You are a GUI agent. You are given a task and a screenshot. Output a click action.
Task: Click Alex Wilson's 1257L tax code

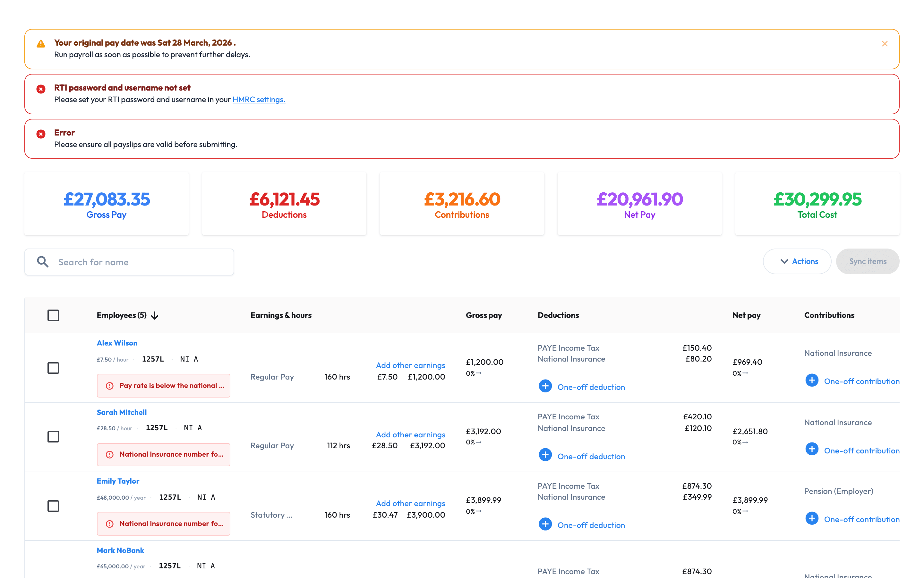tap(153, 359)
